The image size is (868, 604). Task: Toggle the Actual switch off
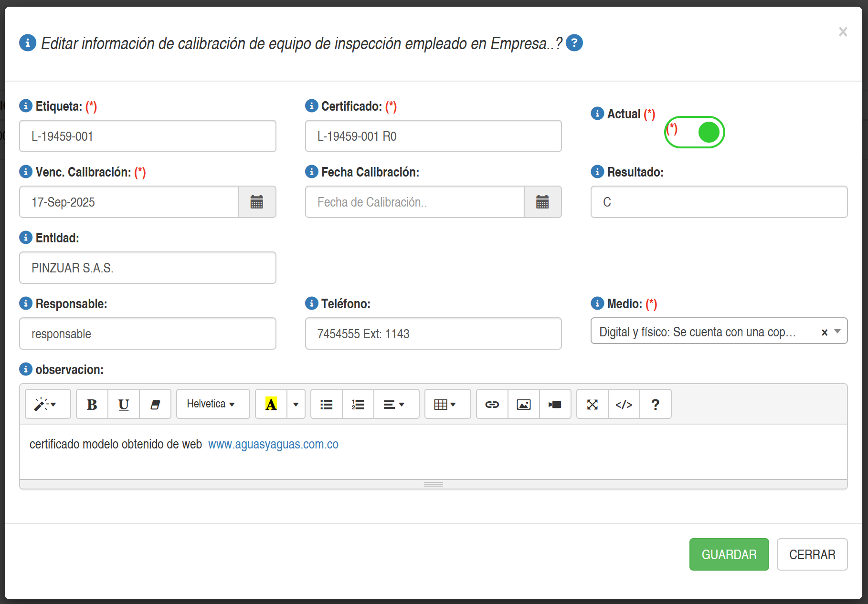coord(695,132)
